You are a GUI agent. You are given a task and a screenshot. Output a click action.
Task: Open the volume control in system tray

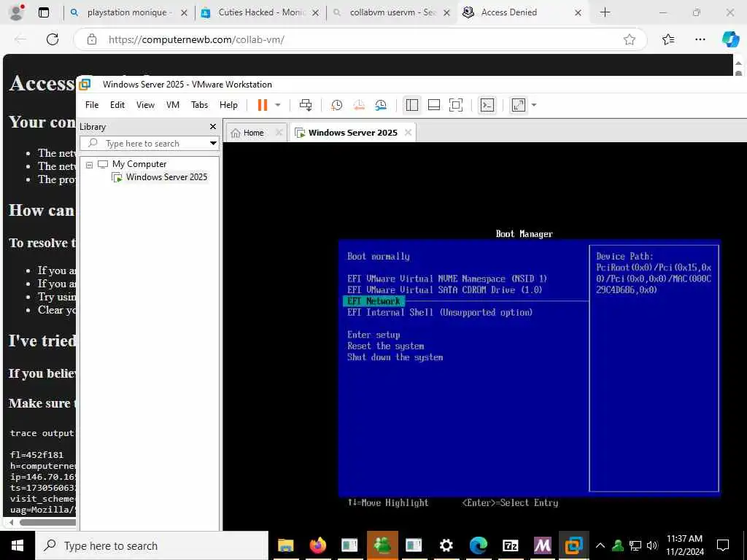pyautogui.click(x=652, y=545)
